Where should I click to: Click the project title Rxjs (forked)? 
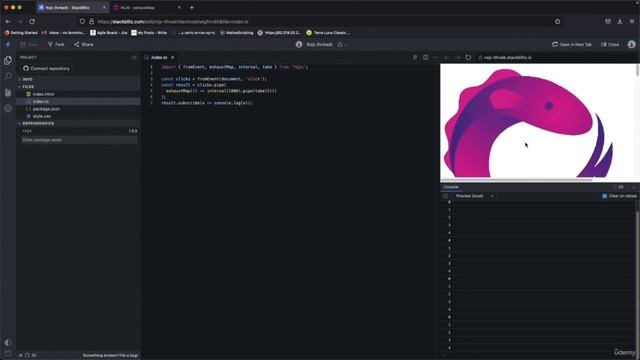coord(319,44)
